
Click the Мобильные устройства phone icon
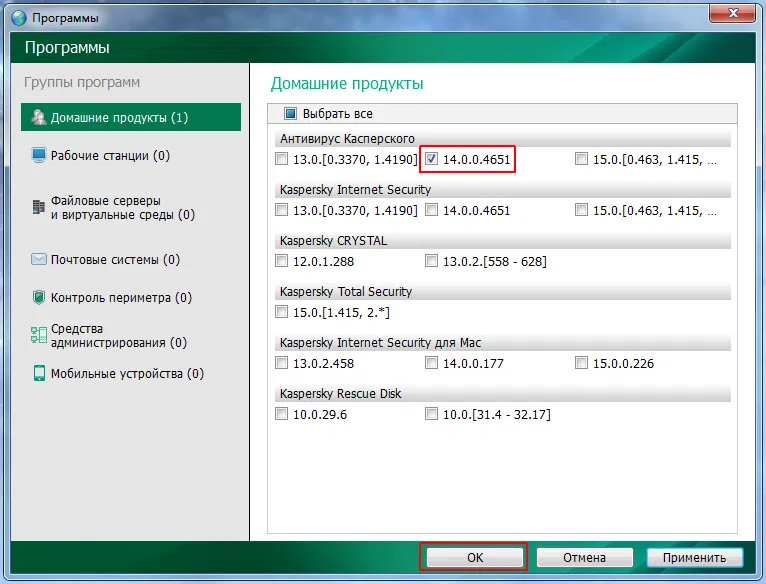(39, 373)
